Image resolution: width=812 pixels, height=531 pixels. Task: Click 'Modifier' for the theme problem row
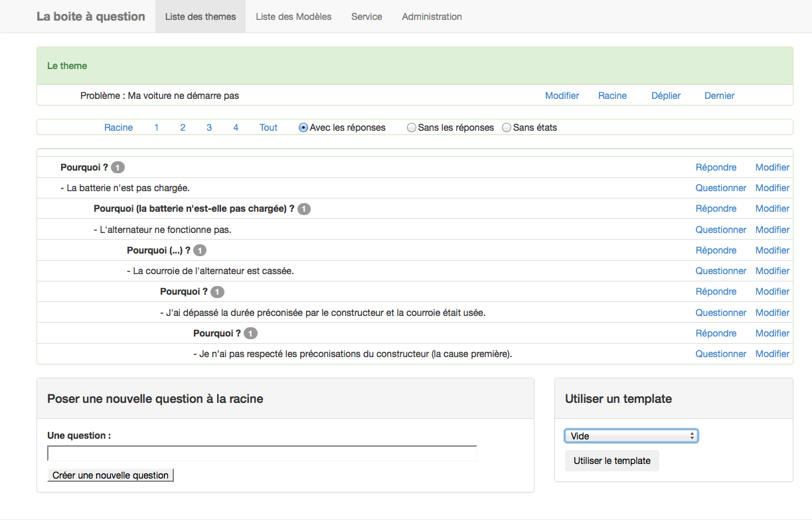pos(562,96)
